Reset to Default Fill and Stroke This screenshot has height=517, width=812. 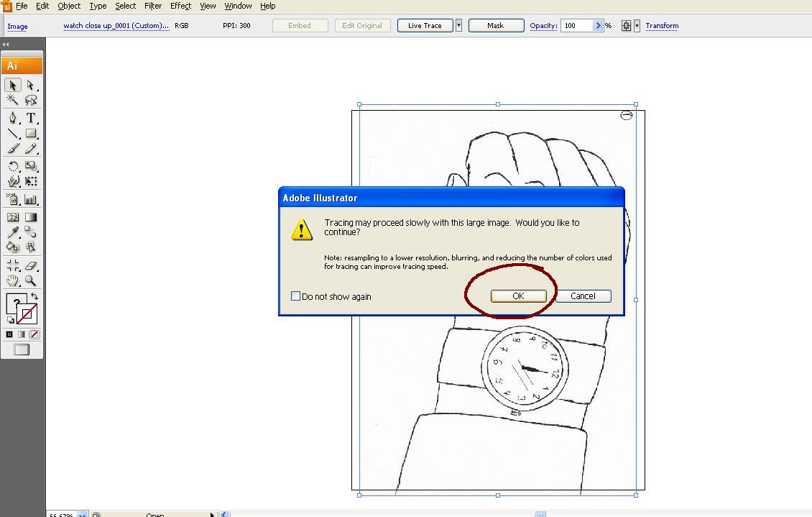(10, 320)
